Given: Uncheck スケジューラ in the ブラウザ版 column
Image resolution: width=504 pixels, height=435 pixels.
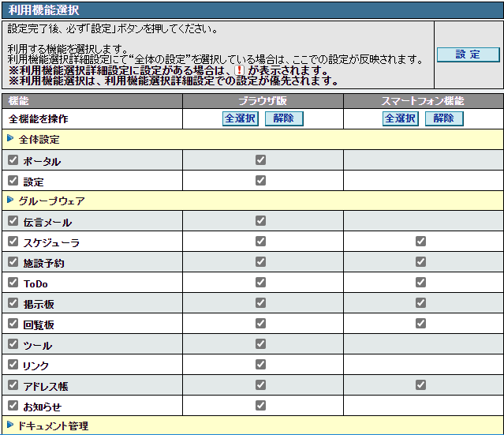Looking at the screenshot, I should [x=261, y=242].
